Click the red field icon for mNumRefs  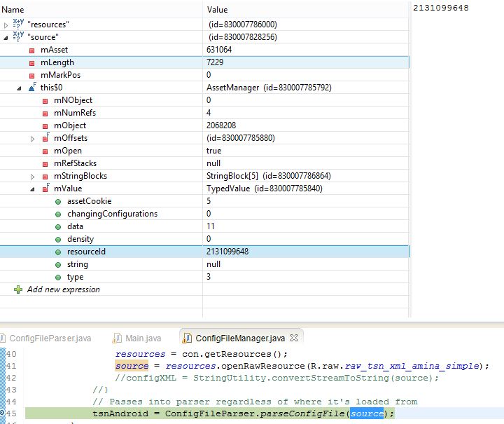(x=45, y=114)
